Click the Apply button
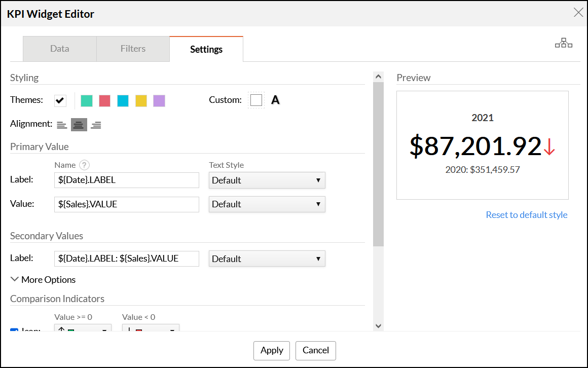This screenshot has width=588, height=368. click(x=272, y=350)
